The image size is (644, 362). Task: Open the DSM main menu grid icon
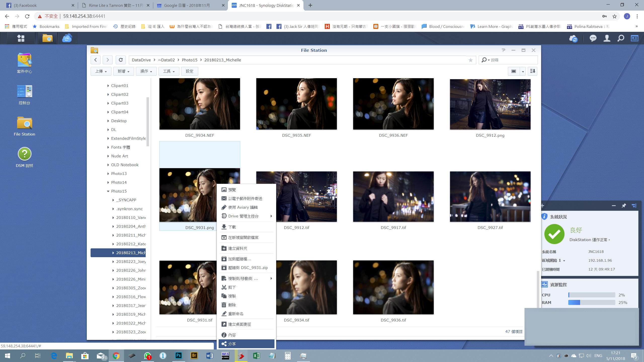click(x=21, y=38)
